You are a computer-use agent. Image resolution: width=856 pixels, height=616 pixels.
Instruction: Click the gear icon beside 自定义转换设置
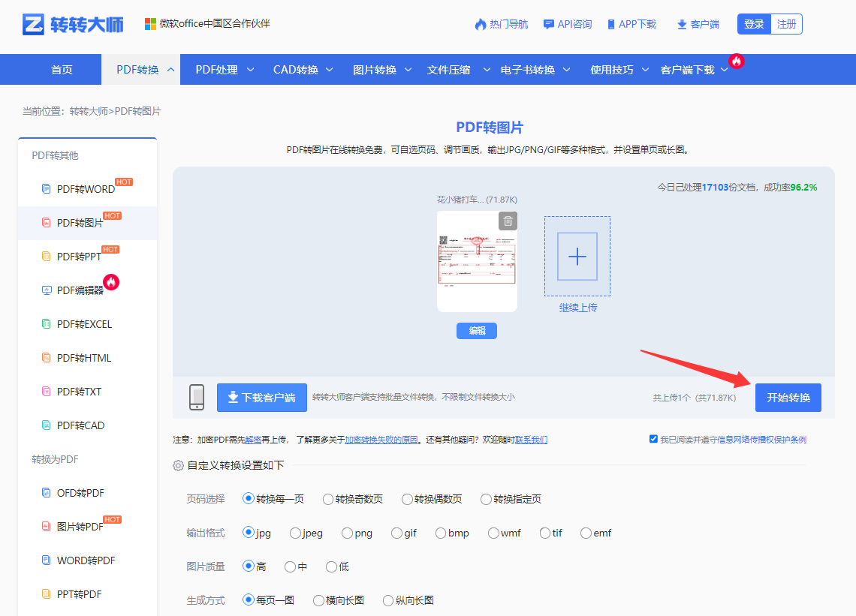pyautogui.click(x=178, y=465)
